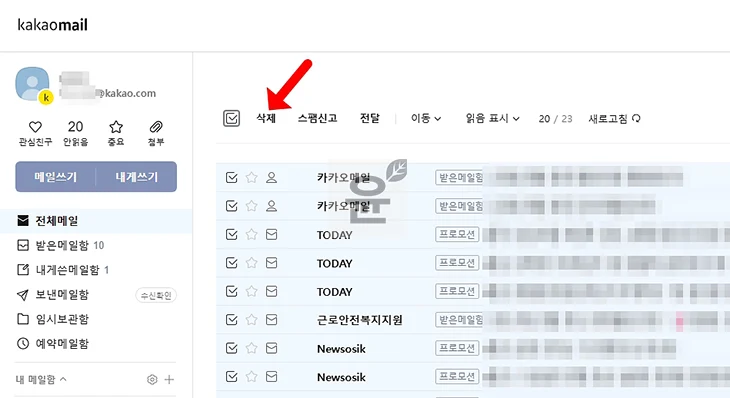The height and width of the screenshot is (398, 730).
Task: Click 프로모션 tag on first TODAY row
Action: (457, 234)
